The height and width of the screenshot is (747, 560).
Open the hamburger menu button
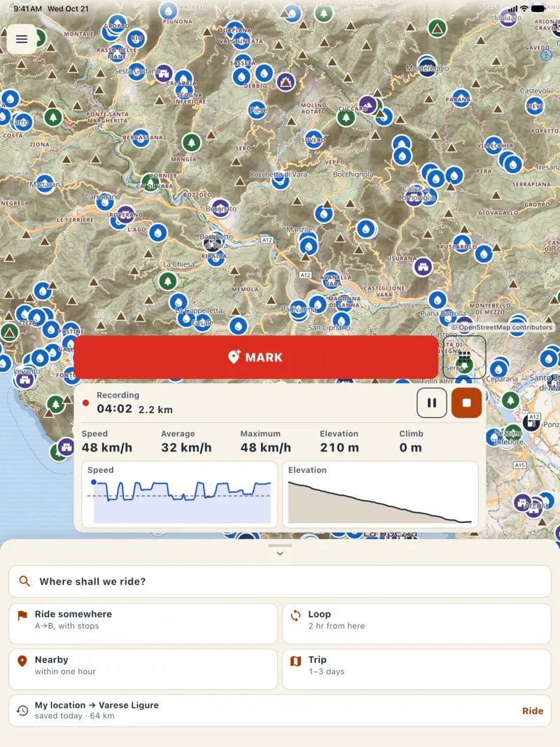22,39
